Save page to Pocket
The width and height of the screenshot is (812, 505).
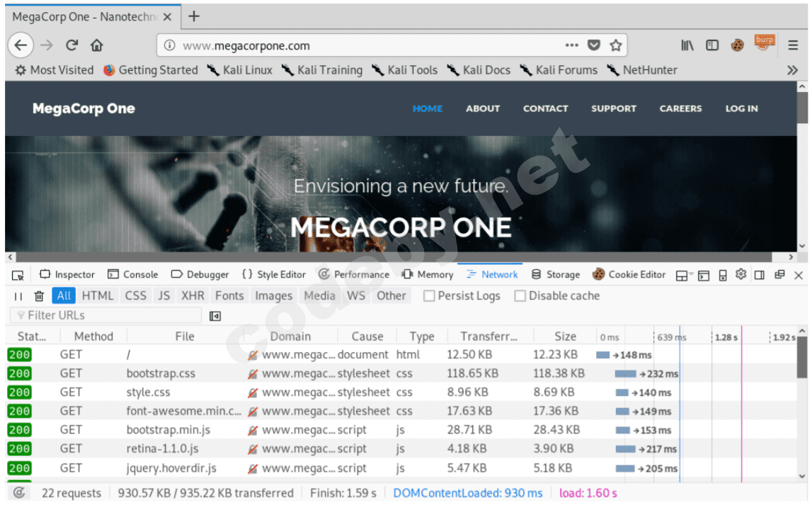(x=594, y=45)
